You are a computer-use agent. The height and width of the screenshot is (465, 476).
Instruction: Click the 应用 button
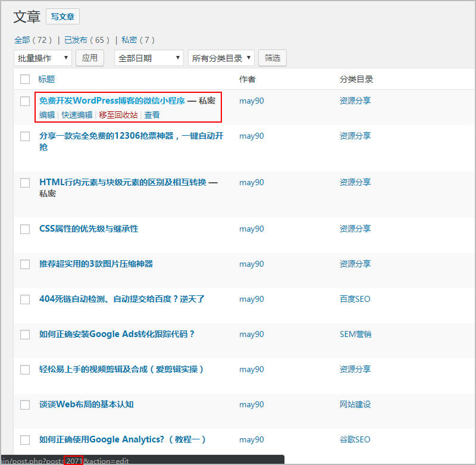tap(90, 58)
